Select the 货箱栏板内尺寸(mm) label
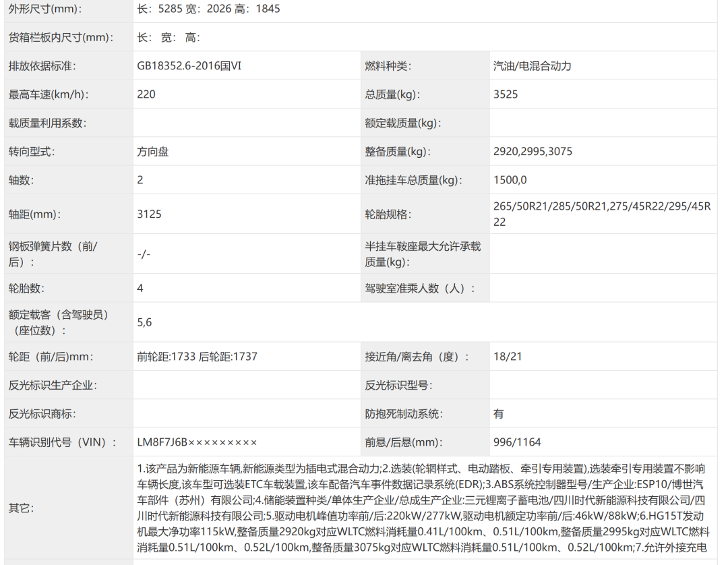728x565 pixels. click(x=61, y=38)
